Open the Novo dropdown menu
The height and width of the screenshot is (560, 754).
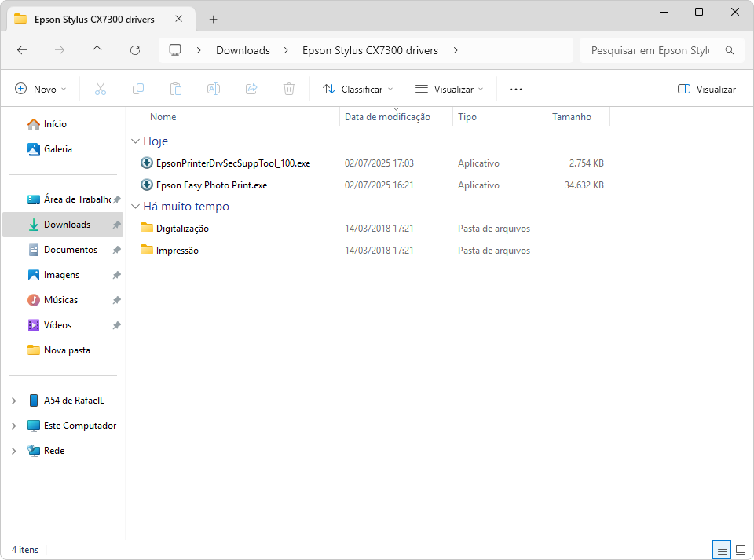pyautogui.click(x=40, y=89)
